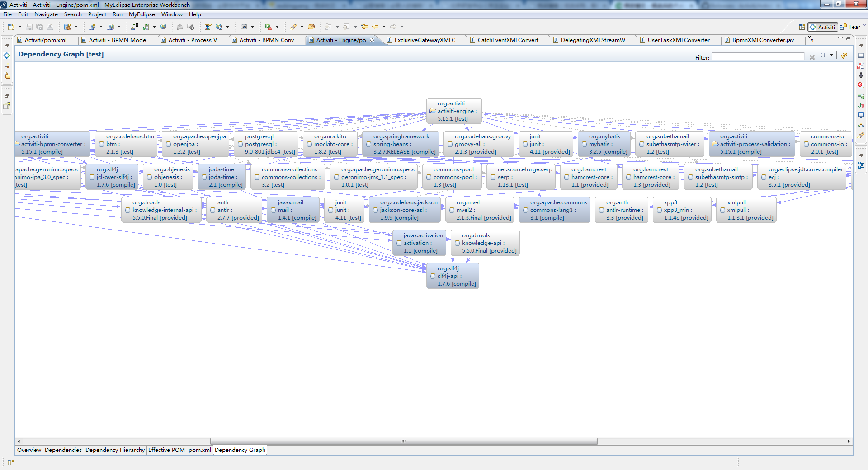Show hidden editors list chevron with 9

811,39
